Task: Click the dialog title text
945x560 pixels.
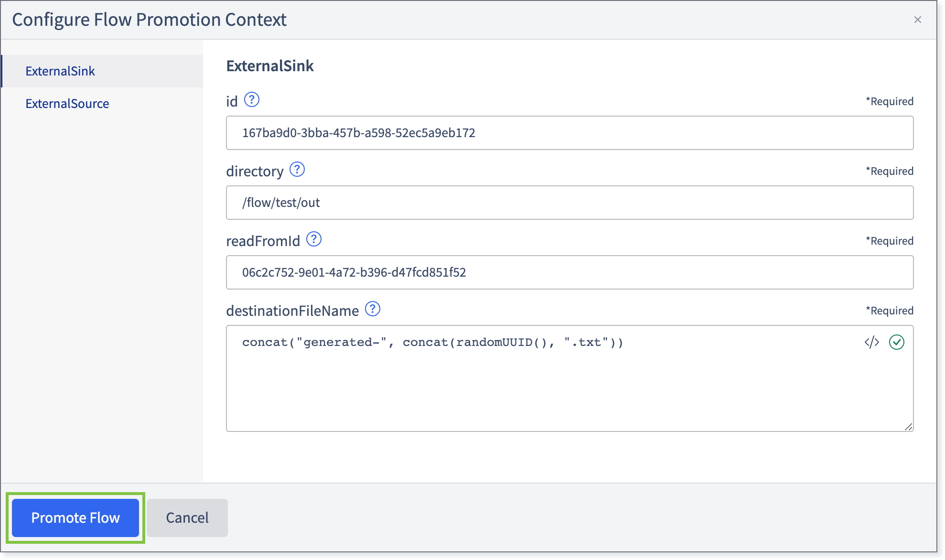Action: point(150,20)
